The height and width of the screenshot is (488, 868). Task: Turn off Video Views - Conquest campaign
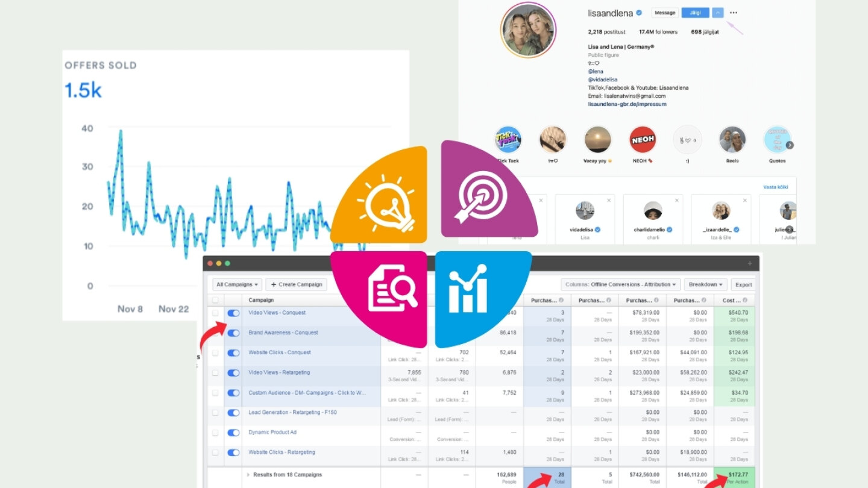(x=233, y=313)
